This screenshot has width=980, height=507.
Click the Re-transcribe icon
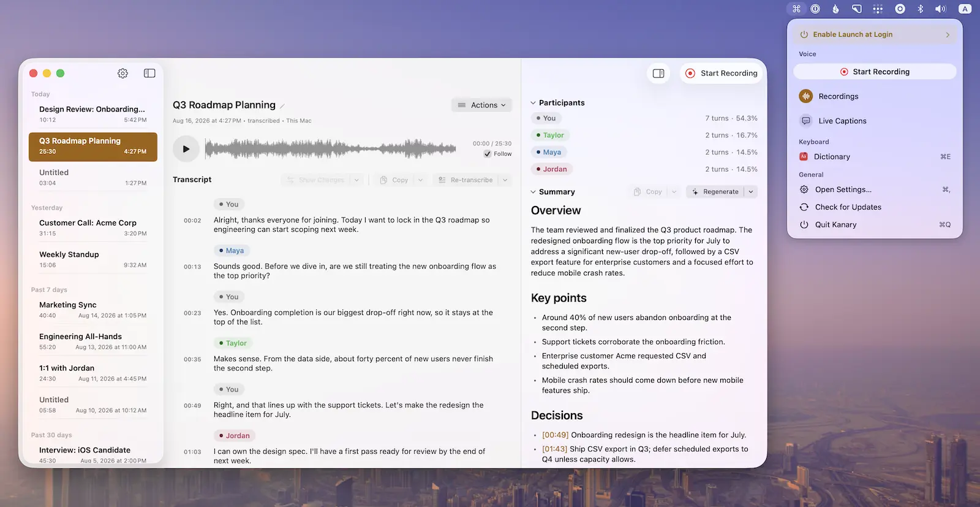pyautogui.click(x=442, y=180)
